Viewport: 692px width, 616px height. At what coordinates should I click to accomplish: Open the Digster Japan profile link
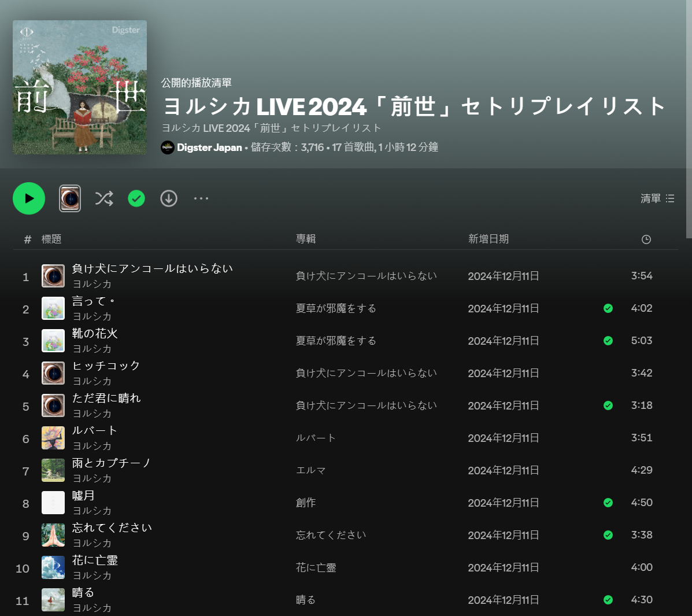pos(209,147)
